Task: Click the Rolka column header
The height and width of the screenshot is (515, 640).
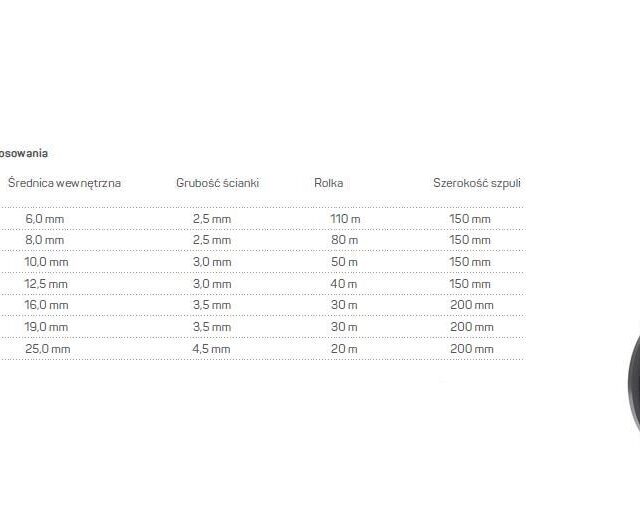Action: (329, 183)
